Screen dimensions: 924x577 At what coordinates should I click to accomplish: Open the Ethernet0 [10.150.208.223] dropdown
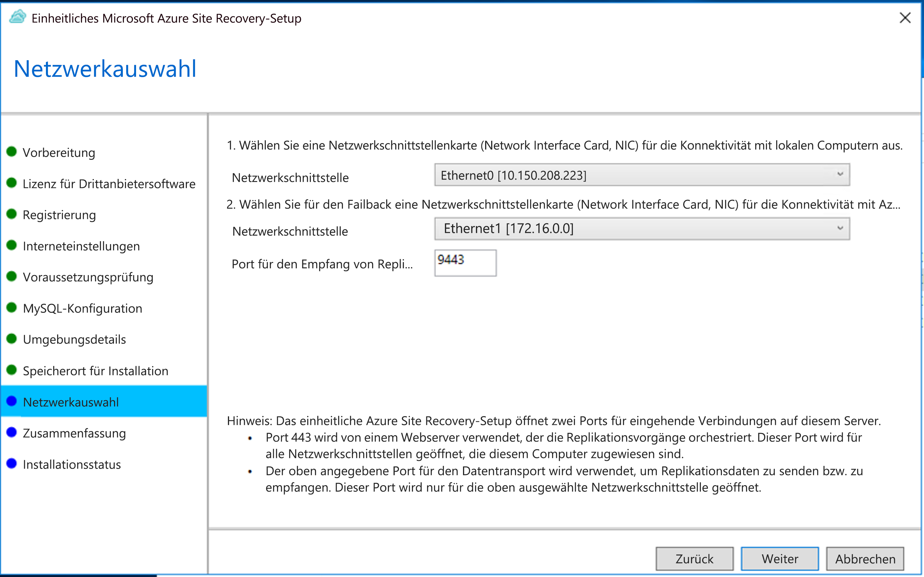pos(642,175)
